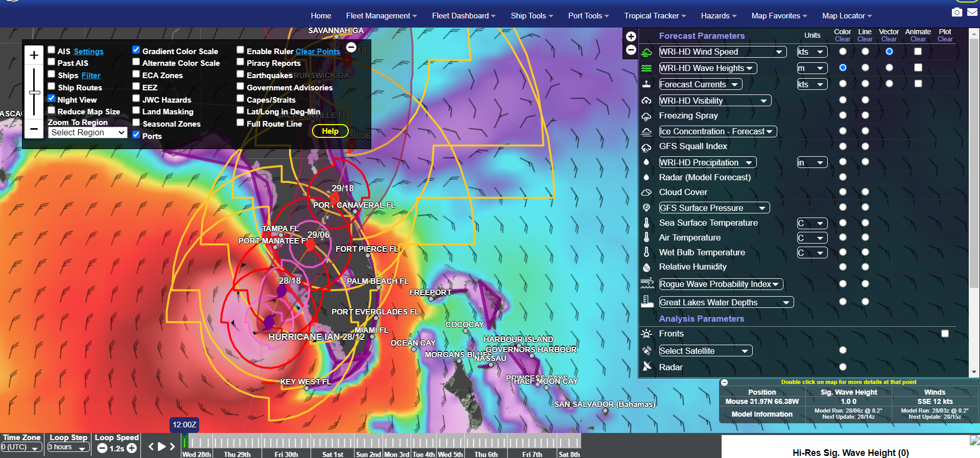Select Color radio for Wind Speed
The width and height of the screenshot is (980, 458).
[x=843, y=52]
